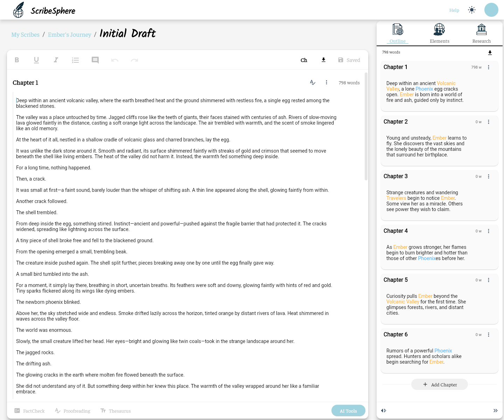
Task: Redo the last edit
Action: pyautogui.click(x=134, y=60)
